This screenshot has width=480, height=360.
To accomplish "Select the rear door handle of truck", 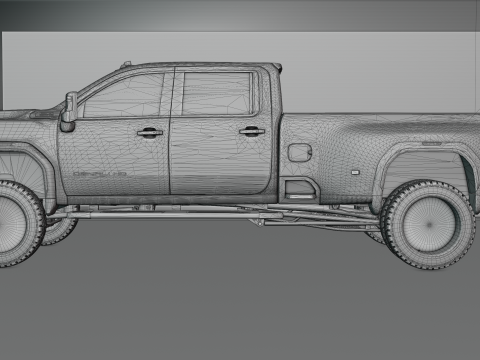I will (x=252, y=131).
